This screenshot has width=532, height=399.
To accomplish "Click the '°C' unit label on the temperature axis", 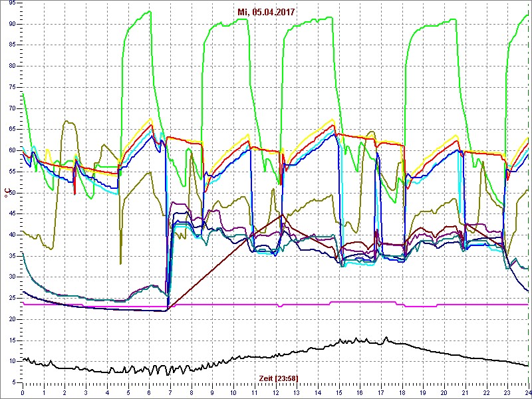I will 6,193.
